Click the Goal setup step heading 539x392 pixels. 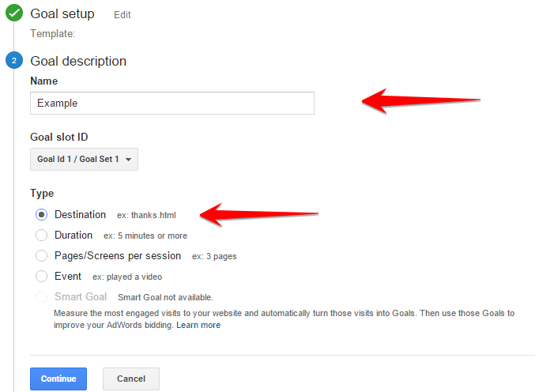[62, 14]
